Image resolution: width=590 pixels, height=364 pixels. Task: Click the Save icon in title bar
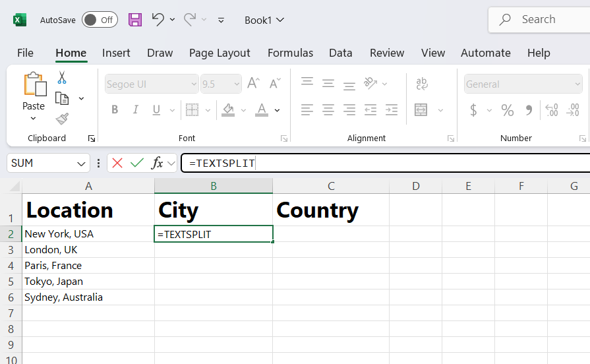point(135,20)
